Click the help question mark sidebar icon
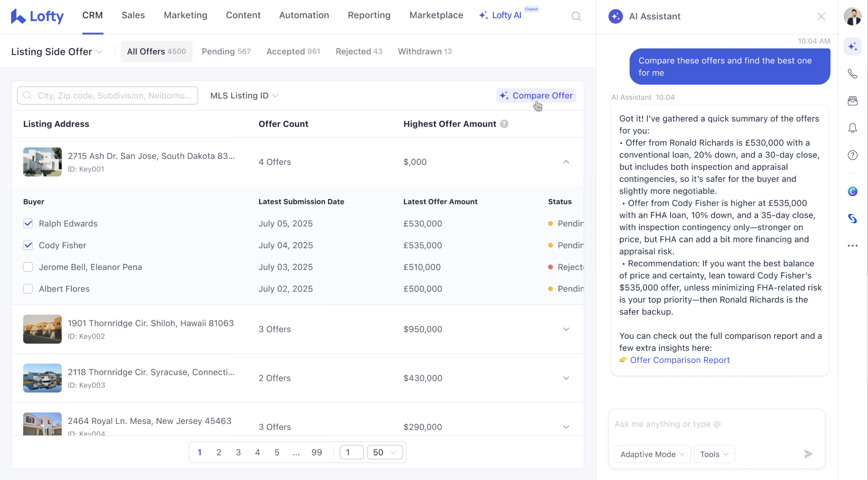Screen dimensions: 868x480 tap(852, 155)
